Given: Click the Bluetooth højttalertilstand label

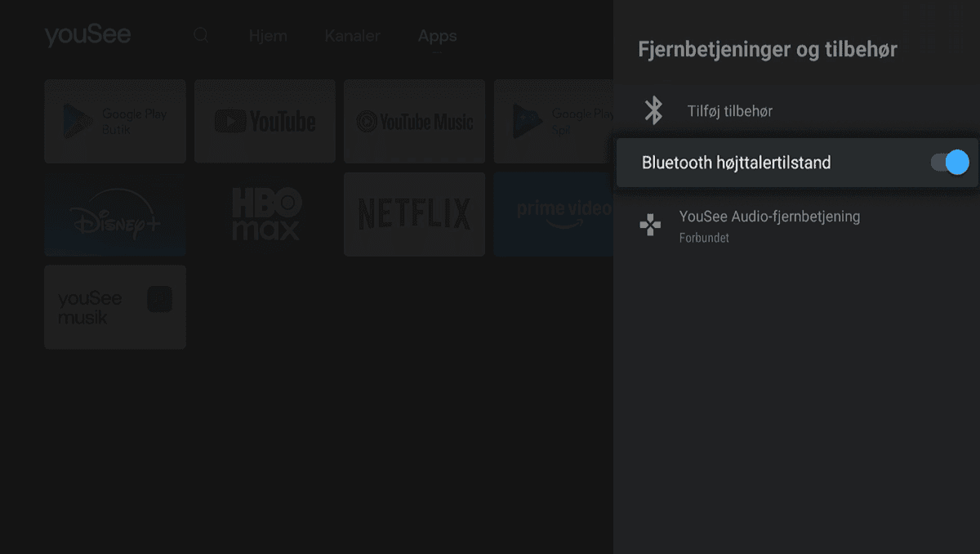Looking at the screenshot, I should [x=736, y=163].
